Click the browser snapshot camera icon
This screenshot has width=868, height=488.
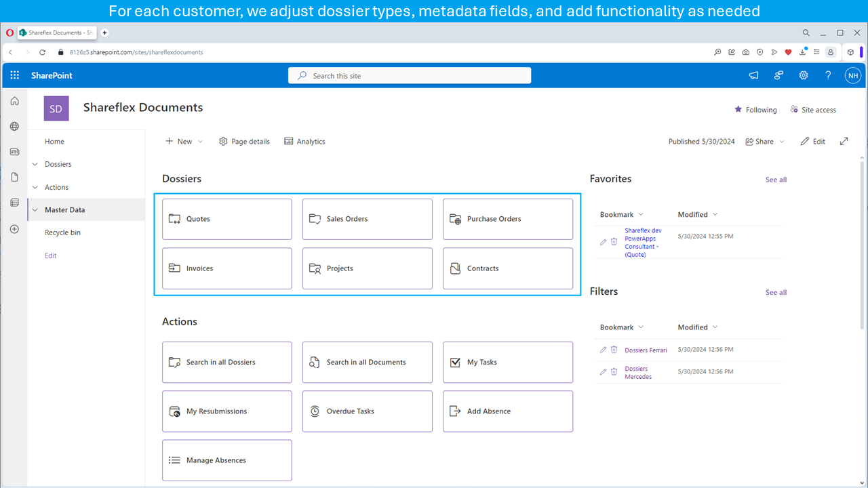coord(746,52)
